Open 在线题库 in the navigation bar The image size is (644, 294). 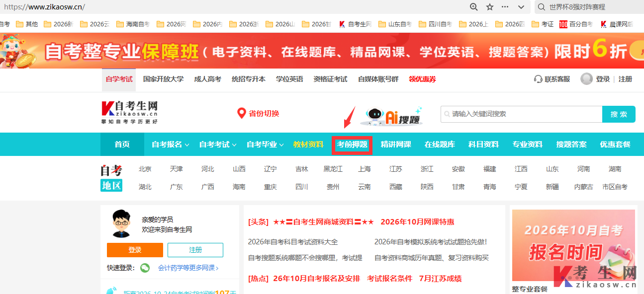[x=440, y=145]
